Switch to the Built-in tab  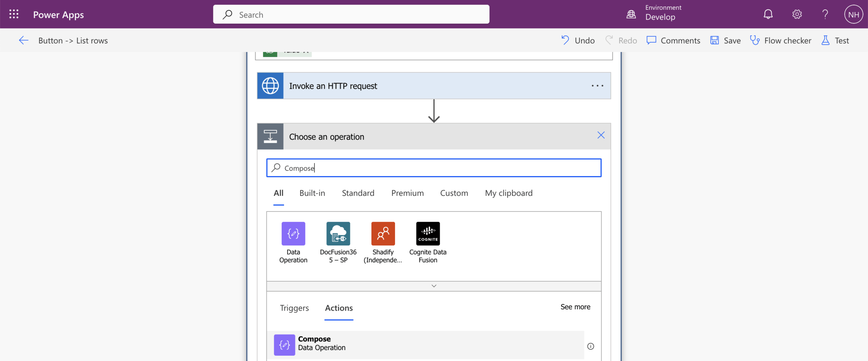coord(312,193)
